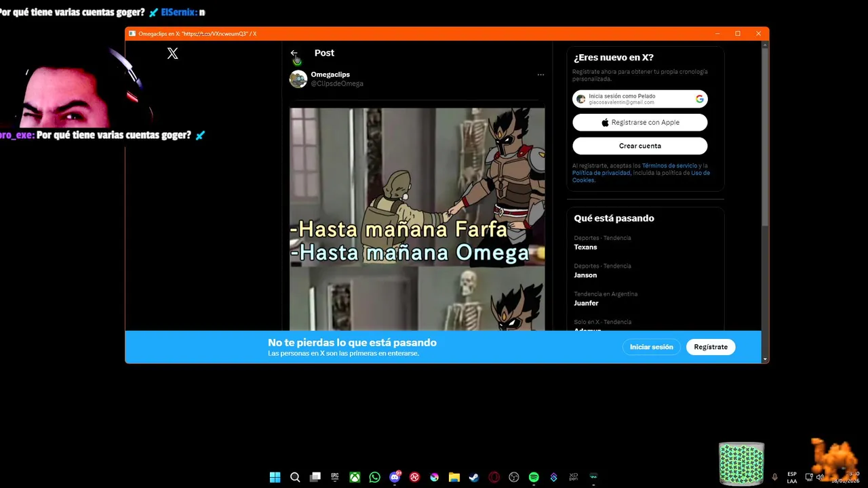Image resolution: width=868 pixels, height=488 pixels.
Task: Click Regístrate in blue banner
Action: [x=711, y=347]
